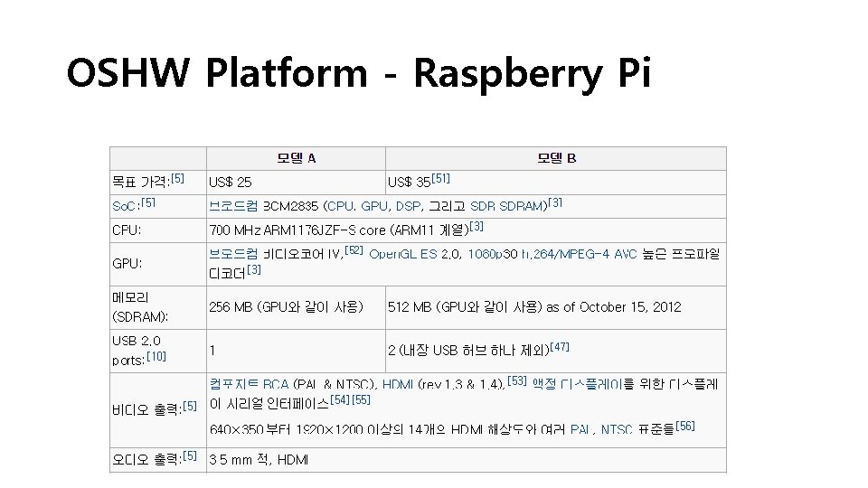Select the '모델 A' column header
868x488 pixels.
(297, 158)
